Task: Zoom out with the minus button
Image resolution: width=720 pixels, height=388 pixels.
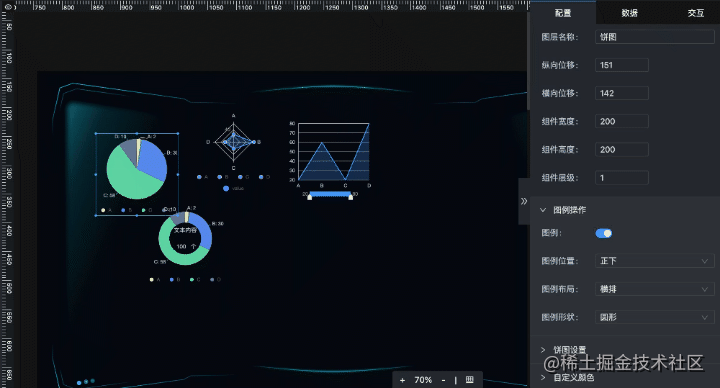Action: (443, 380)
